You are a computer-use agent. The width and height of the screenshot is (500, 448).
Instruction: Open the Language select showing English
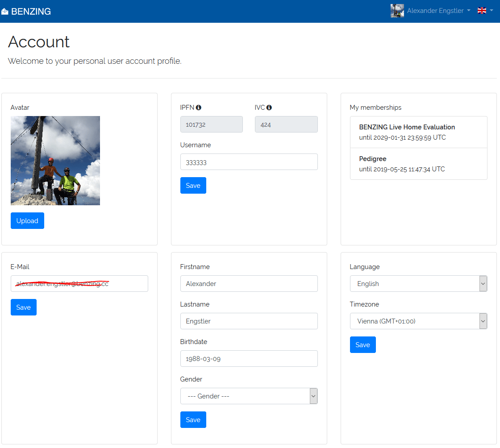[418, 284]
